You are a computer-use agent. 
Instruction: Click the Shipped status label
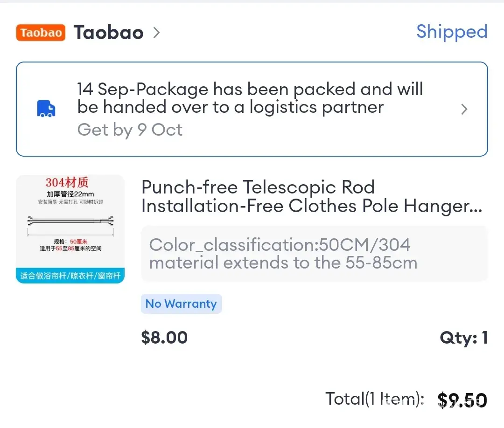(x=452, y=32)
